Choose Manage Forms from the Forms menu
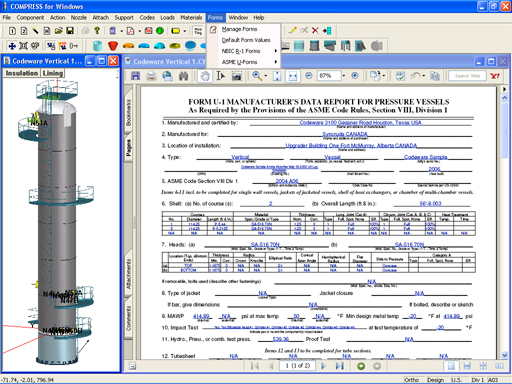The height and width of the screenshot is (384, 512). click(239, 29)
